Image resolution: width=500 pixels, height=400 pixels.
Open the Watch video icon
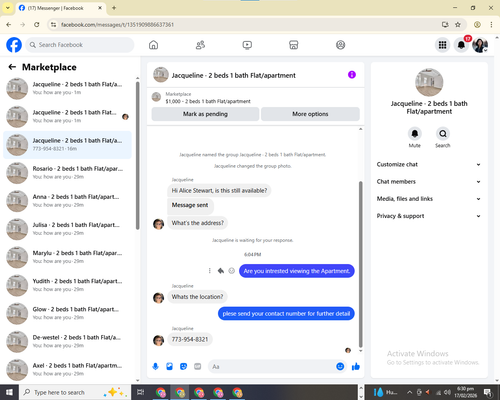tap(247, 45)
